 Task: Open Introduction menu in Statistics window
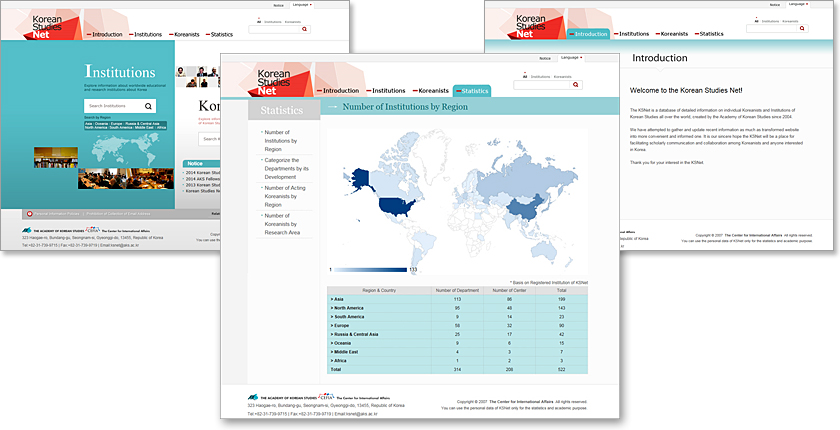[338, 90]
